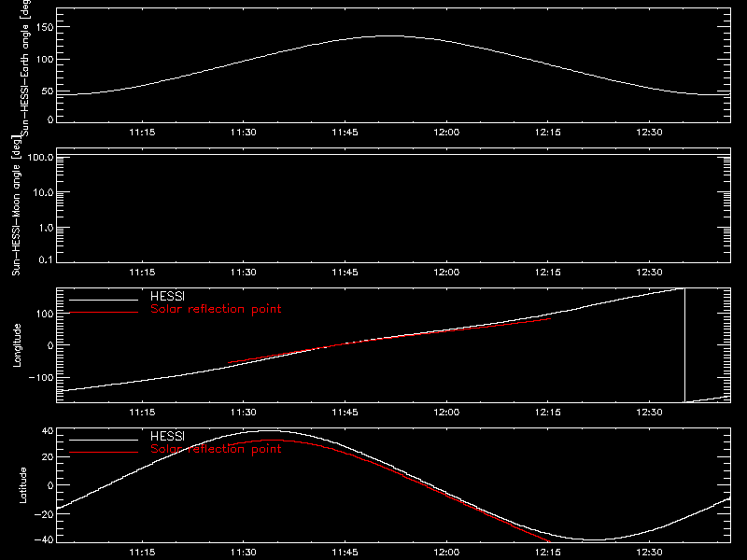Click the vertical wrap line in Longitude plot
Image resolution: width=747 pixels, height=560 pixels.
684,345
